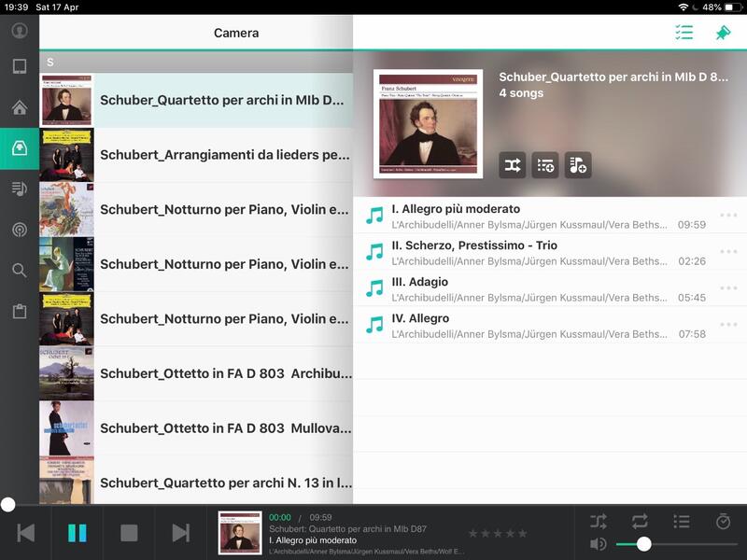Open the multi-select checklist icon

point(684,33)
